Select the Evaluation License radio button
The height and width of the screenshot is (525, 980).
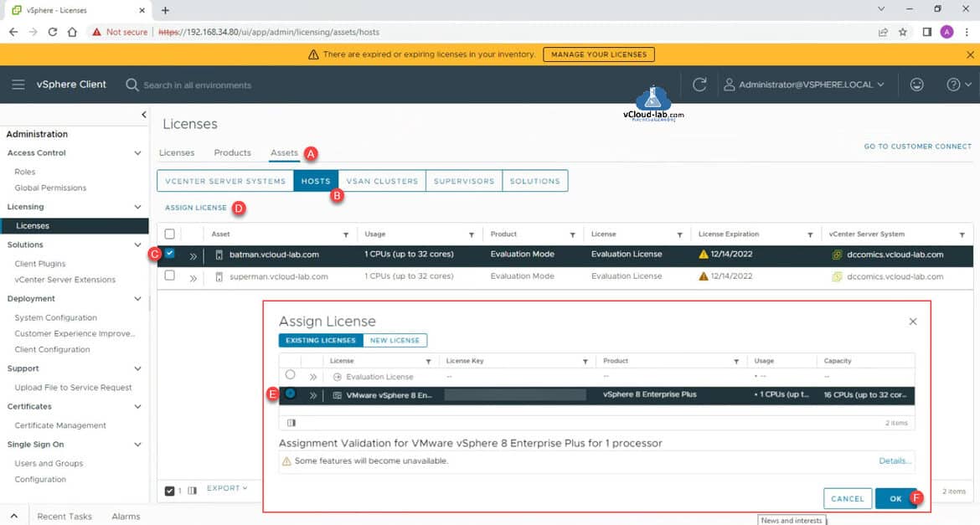pyautogui.click(x=290, y=375)
